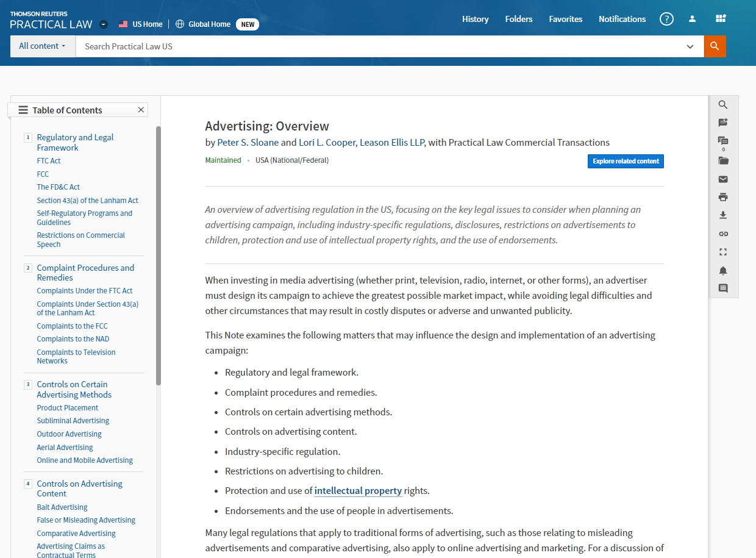Click in the Search Practical Law US field
756x558 pixels.
378,46
